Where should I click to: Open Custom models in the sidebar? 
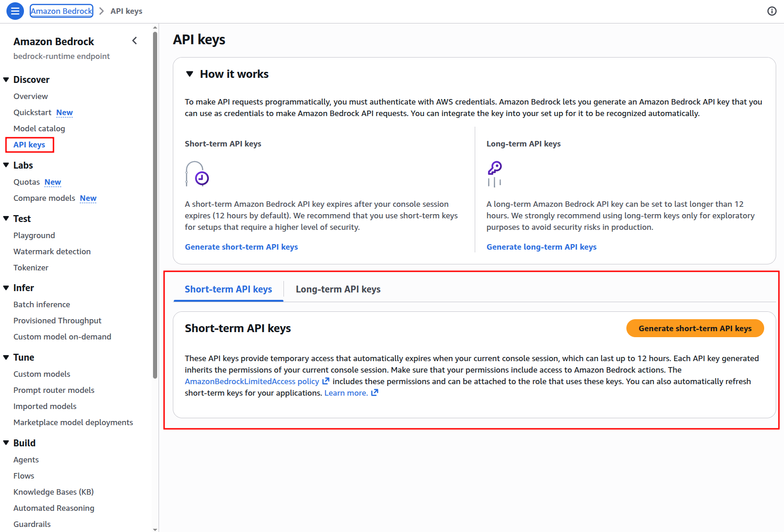42,374
